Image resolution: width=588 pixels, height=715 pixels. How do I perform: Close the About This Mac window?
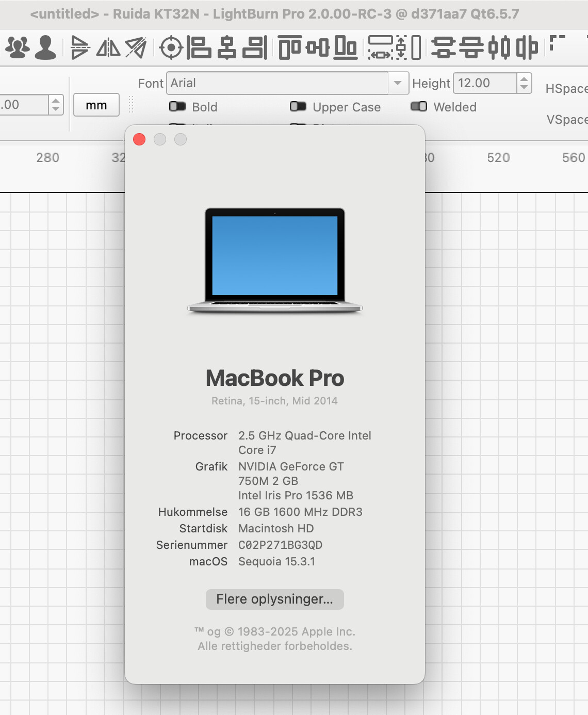pyautogui.click(x=139, y=139)
